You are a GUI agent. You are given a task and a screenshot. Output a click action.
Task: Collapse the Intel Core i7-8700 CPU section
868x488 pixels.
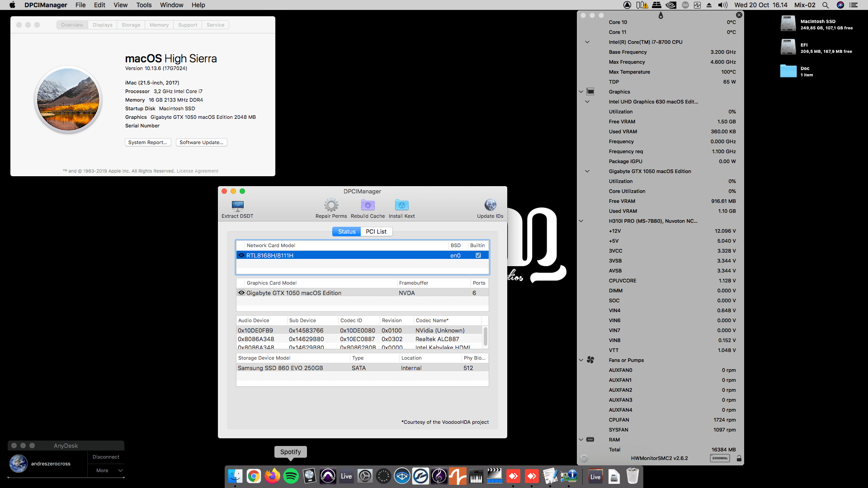tap(587, 42)
